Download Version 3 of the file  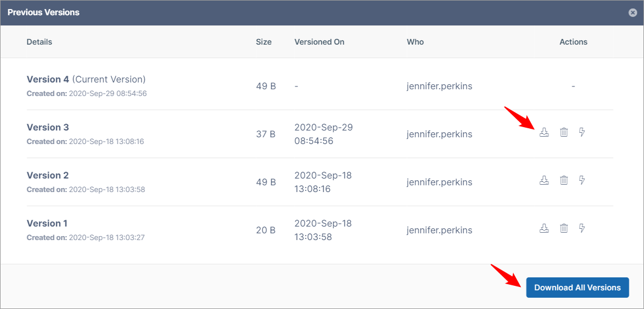point(544,132)
